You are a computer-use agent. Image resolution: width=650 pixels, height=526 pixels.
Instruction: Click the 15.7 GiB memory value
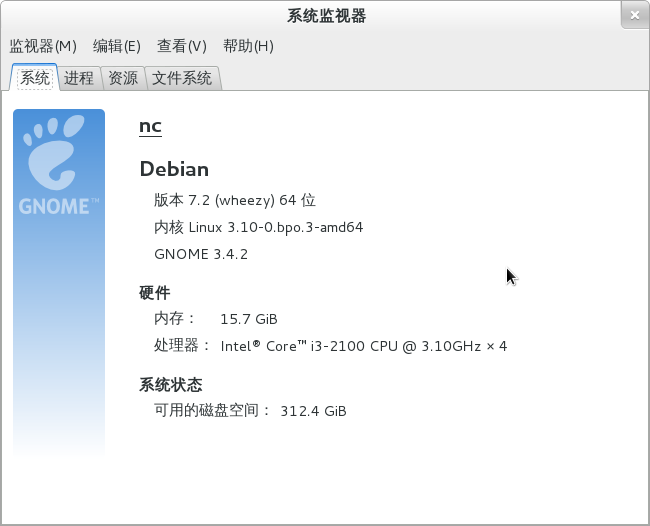click(249, 319)
